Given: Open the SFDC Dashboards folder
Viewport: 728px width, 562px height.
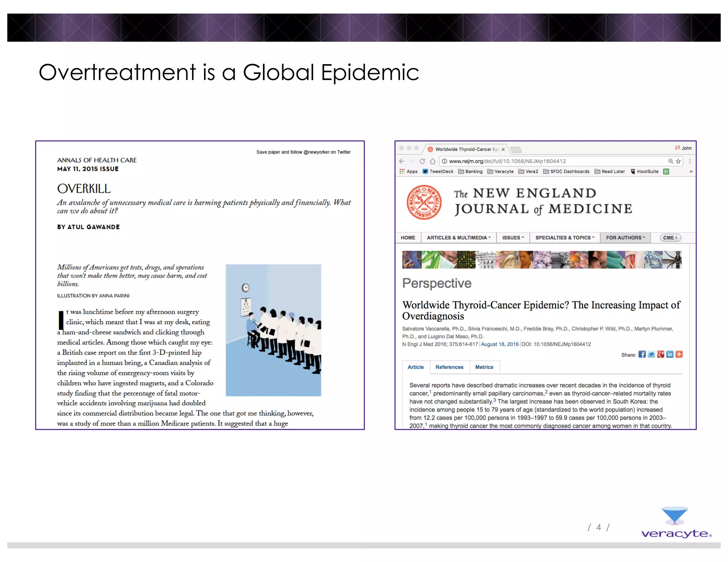Looking at the screenshot, I should pyautogui.click(x=566, y=172).
